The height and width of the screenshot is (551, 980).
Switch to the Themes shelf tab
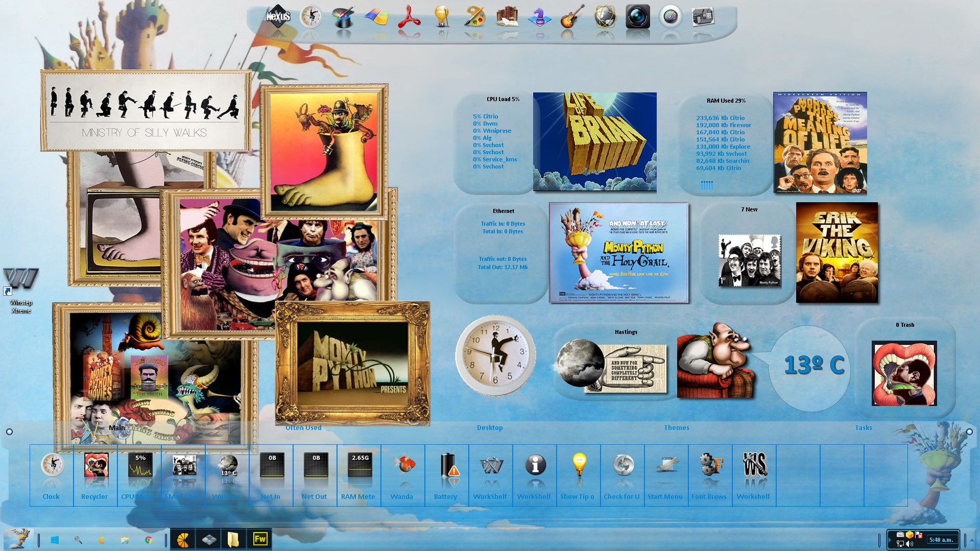coord(676,428)
